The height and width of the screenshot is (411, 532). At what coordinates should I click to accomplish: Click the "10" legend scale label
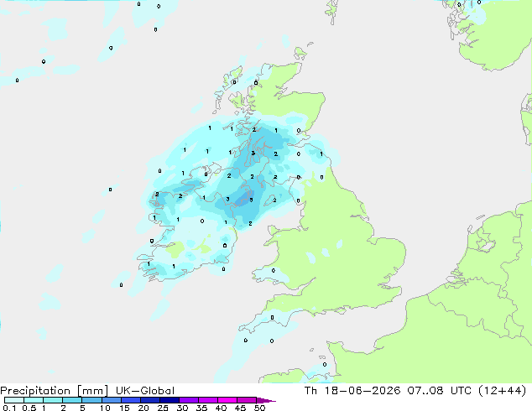click(x=105, y=408)
